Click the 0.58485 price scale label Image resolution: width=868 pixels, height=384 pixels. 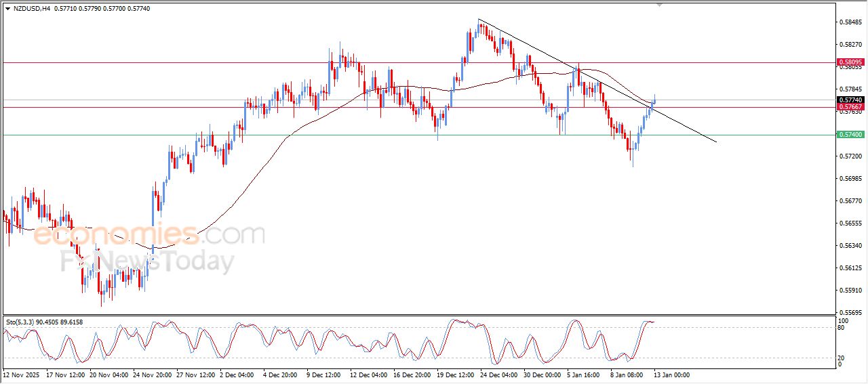pyautogui.click(x=850, y=22)
